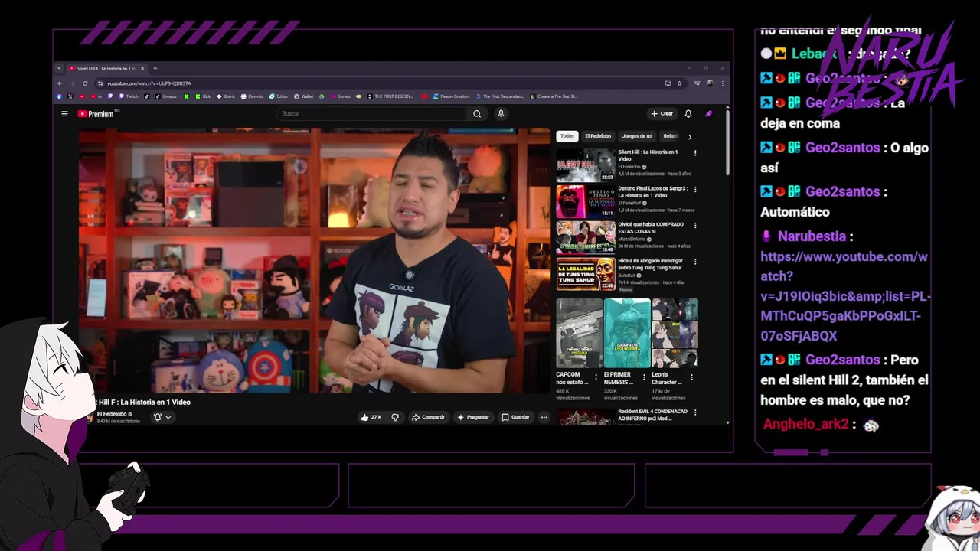Open the Sorteo bookmark
This screenshot has width=980, height=551.
coord(341,96)
